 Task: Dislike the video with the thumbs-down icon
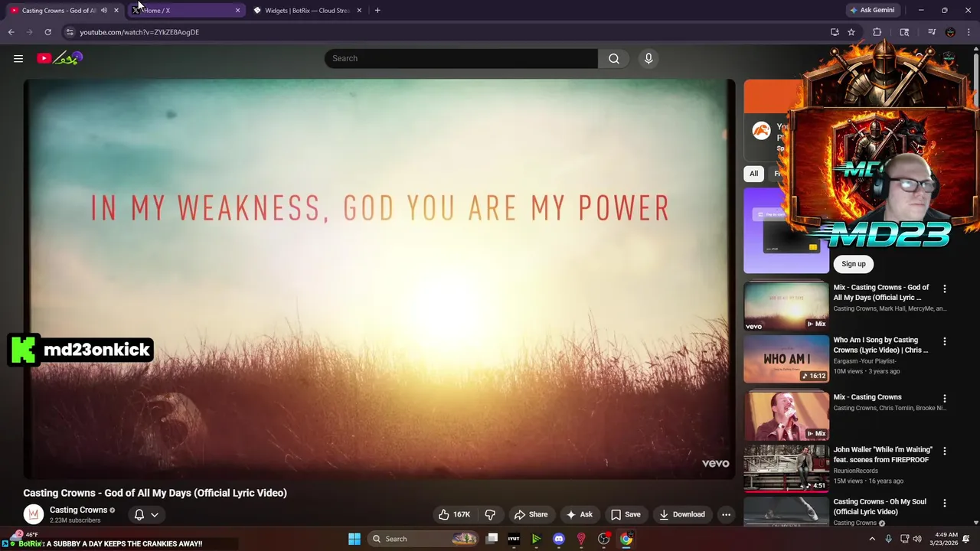(490, 514)
